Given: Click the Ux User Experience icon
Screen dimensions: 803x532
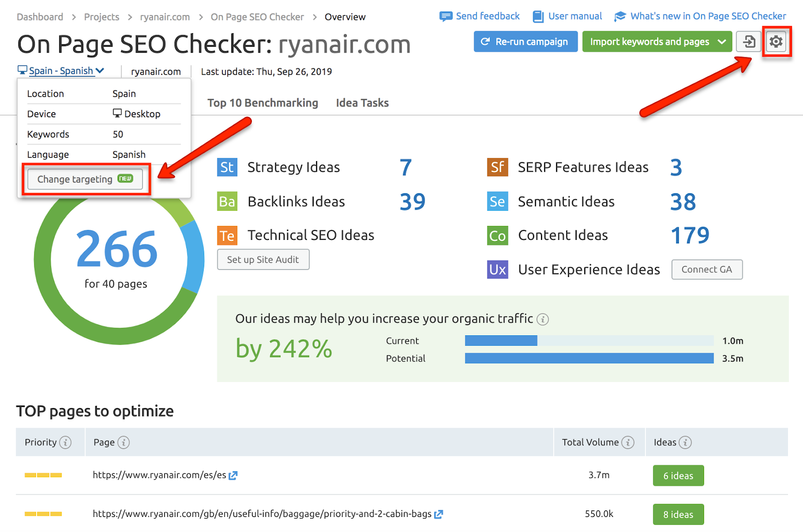Looking at the screenshot, I should tap(497, 270).
